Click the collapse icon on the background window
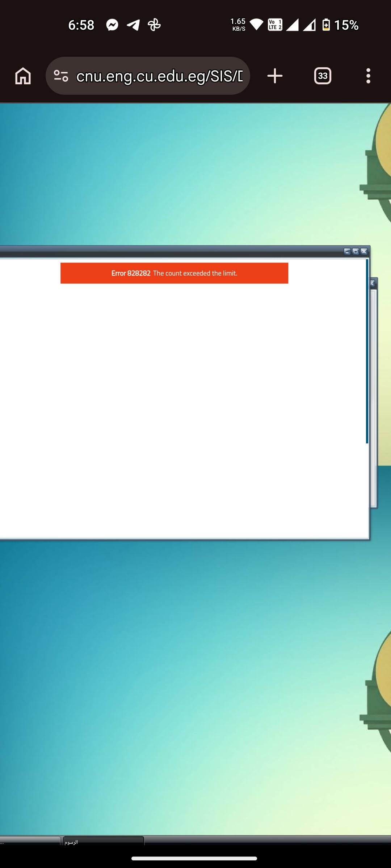 (x=373, y=283)
